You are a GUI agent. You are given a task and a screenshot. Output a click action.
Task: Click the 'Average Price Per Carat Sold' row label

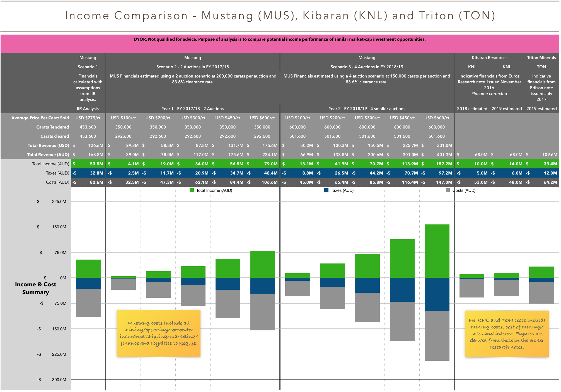40,118
